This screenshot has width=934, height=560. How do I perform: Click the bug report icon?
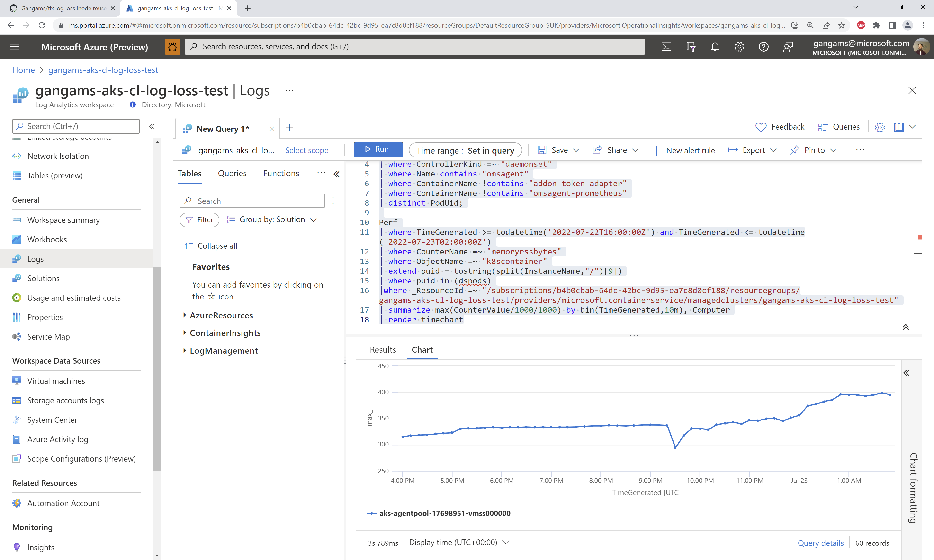[172, 47]
